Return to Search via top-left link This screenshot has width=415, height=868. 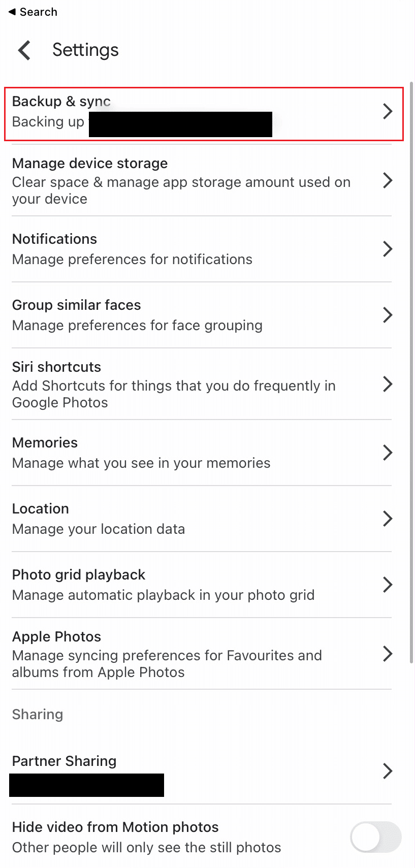pyautogui.click(x=33, y=12)
